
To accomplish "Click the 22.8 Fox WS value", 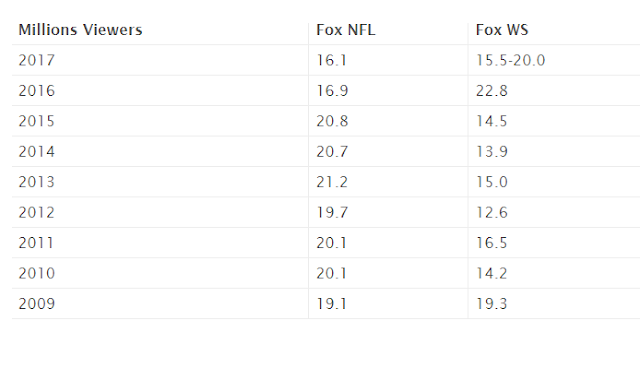I will (x=492, y=91).
